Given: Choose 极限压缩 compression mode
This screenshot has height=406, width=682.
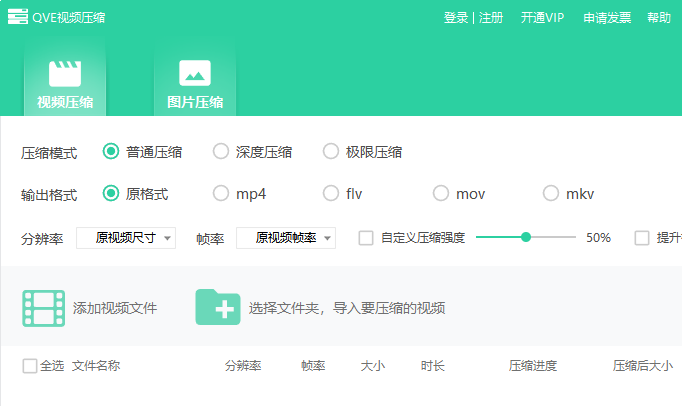Looking at the screenshot, I should coord(331,152).
